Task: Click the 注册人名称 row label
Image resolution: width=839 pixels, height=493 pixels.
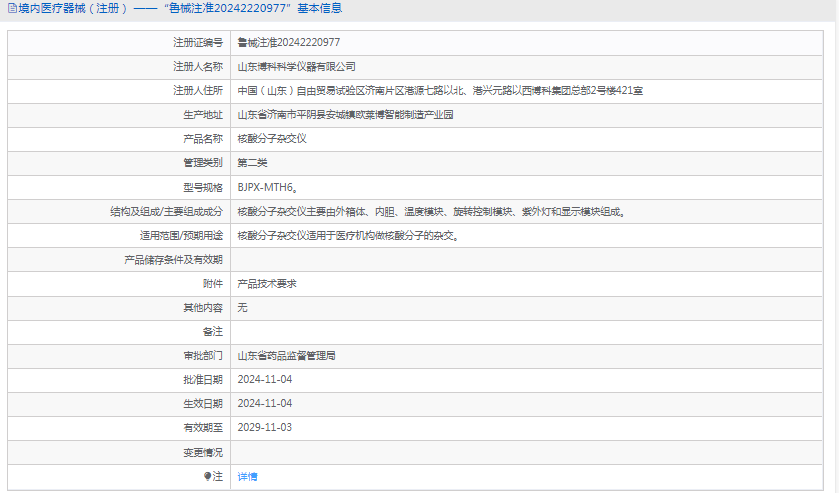Action: coord(197,66)
